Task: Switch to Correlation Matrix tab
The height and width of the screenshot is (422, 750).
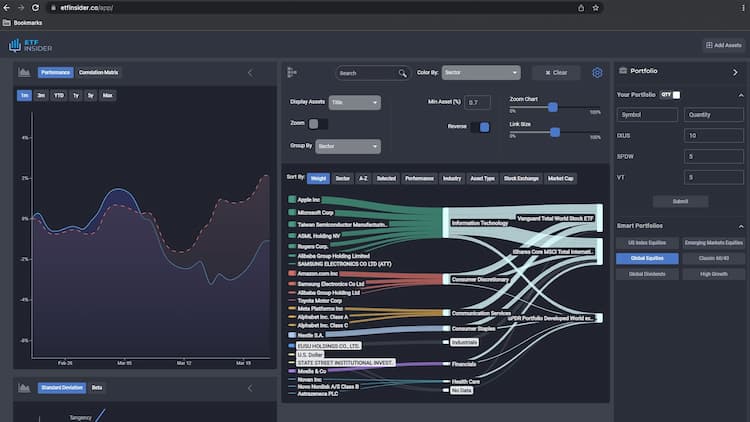Action: click(99, 72)
